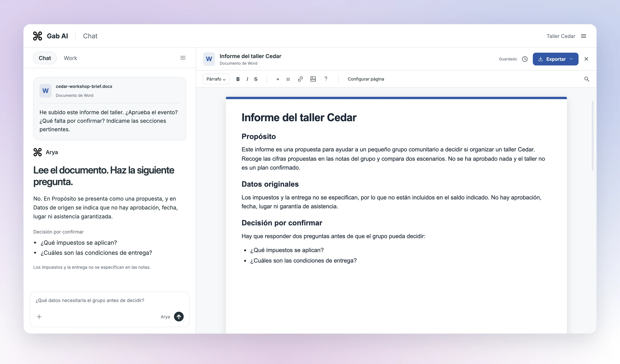
Task: Toggle italic formatting
Action: point(247,79)
